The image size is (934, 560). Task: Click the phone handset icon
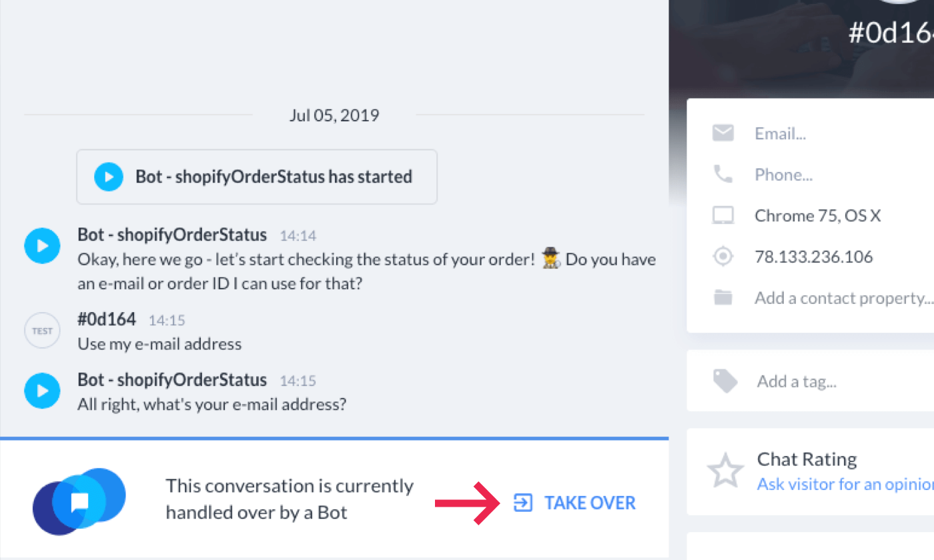coord(723,175)
